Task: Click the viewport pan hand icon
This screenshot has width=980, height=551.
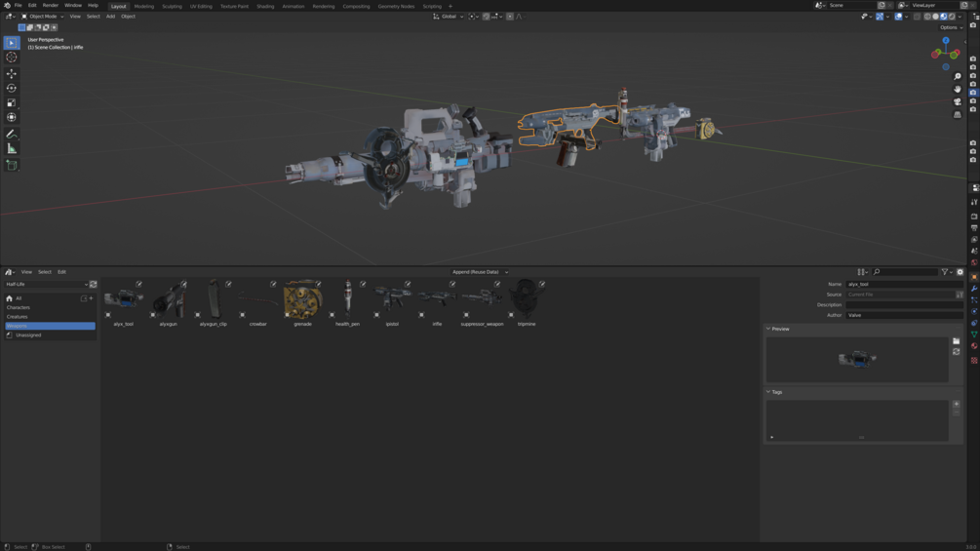Action: 957,90
